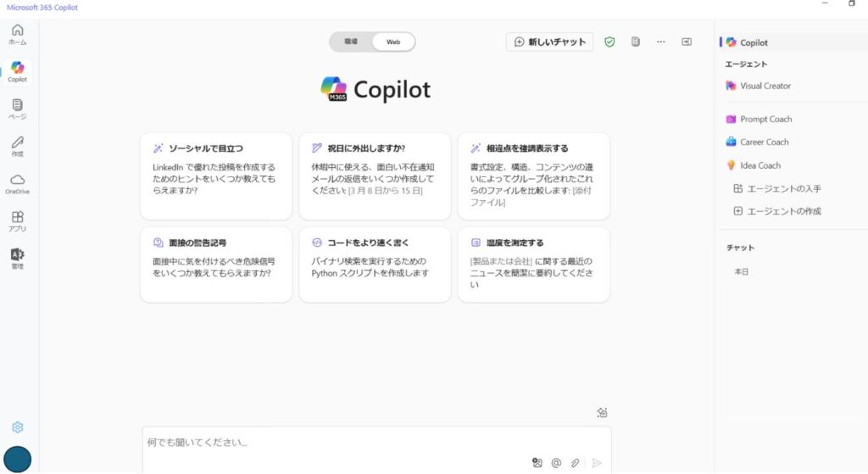The width and height of the screenshot is (868, 474).
Task: Select Copilot icon in left sidebar
Action: coord(17,72)
